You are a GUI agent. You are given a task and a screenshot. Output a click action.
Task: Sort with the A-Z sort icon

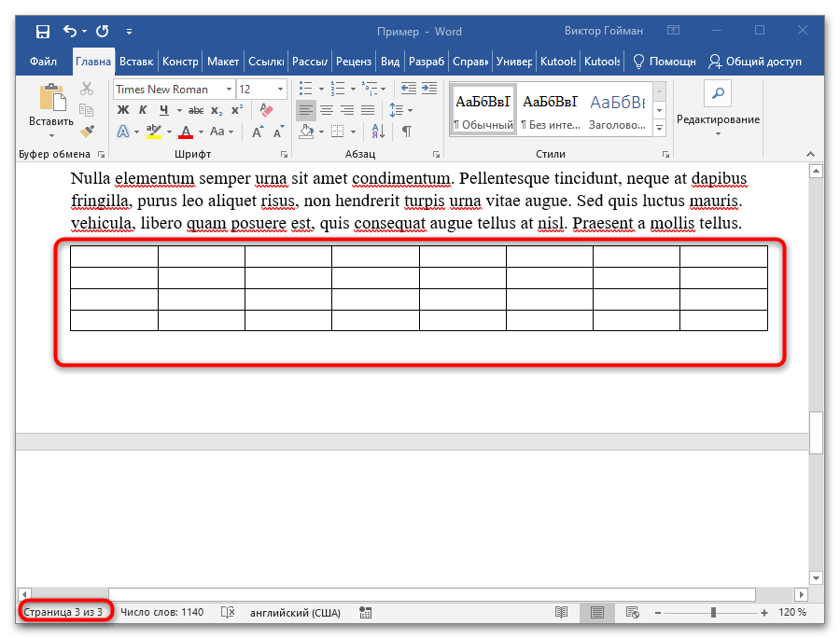pyautogui.click(x=378, y=132)
